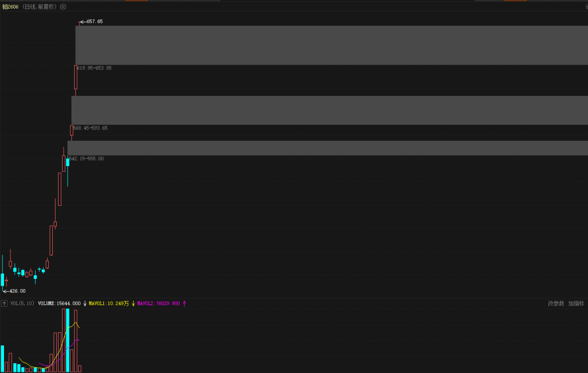Select the 619.95-653.85 gap range label
This screenshot has height=373, width=588.
click(95, 68)
